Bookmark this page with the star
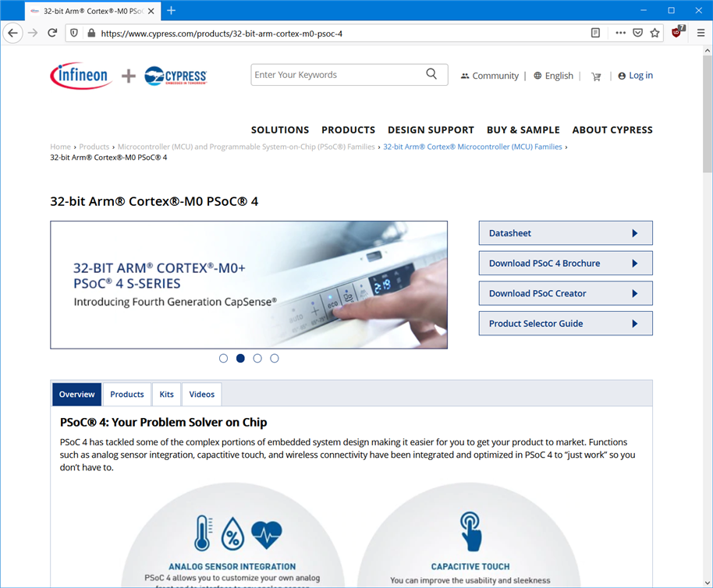 654,33
